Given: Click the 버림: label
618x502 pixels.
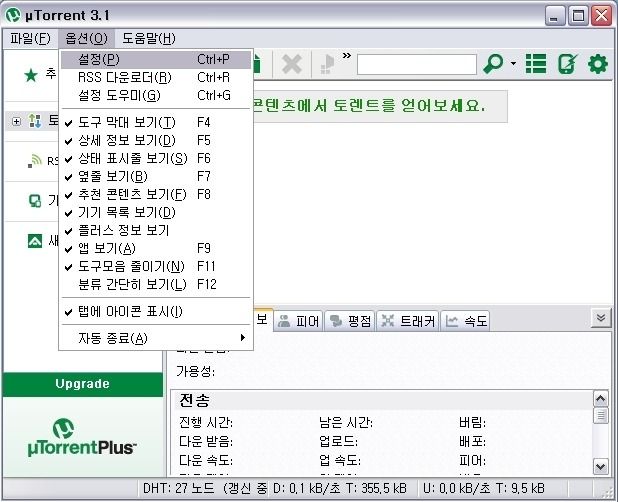Looking at the screenshot, I should coord(472,423).
